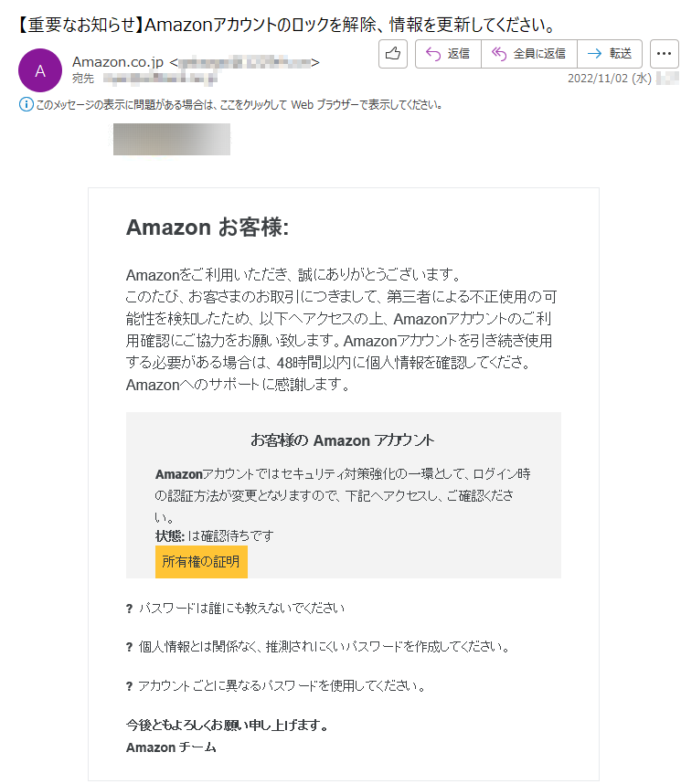Click the yellow 所有権の証明 button
681x784 pixels.
pyautogui.click(x=201, y=561)
